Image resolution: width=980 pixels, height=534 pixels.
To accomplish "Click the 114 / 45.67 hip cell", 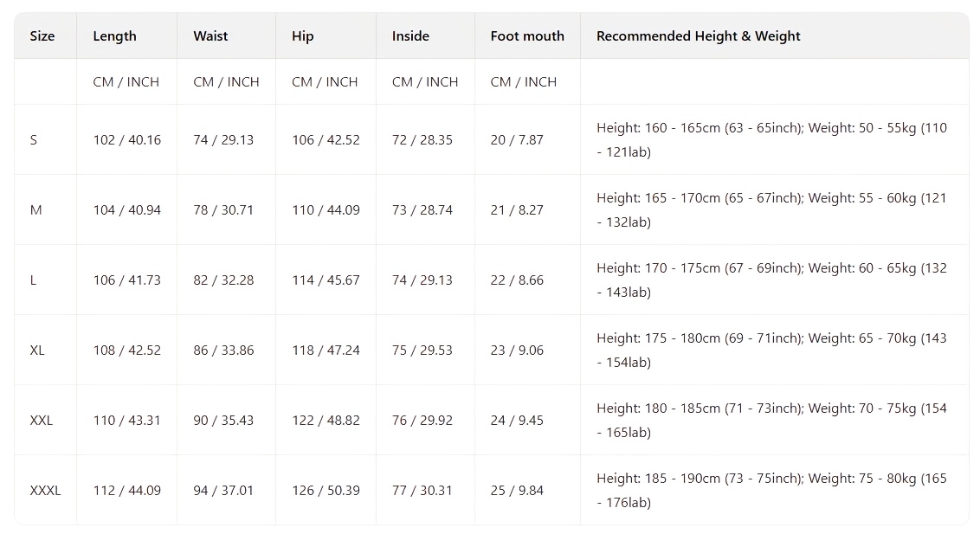I will 326,280.
